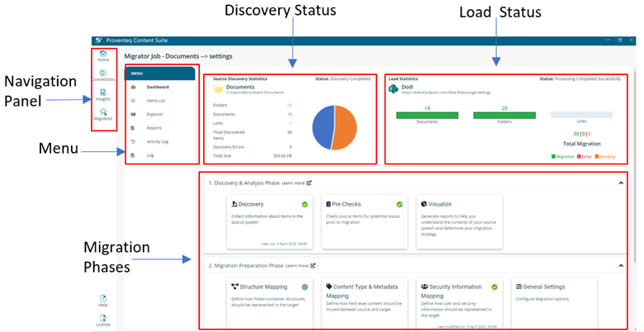Click the Total Migration label
This screenshot has height=332, width=644.
(x=581, y=144)
